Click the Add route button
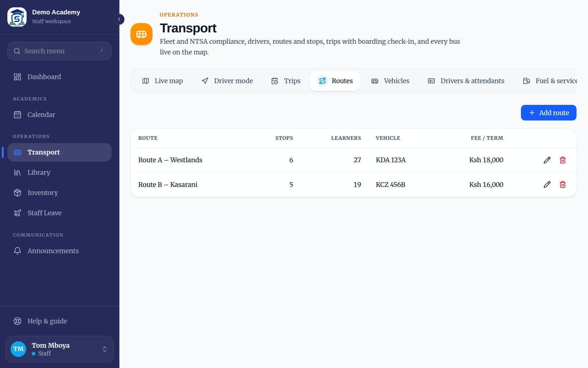The image size is (588, 368). (548, 113)
